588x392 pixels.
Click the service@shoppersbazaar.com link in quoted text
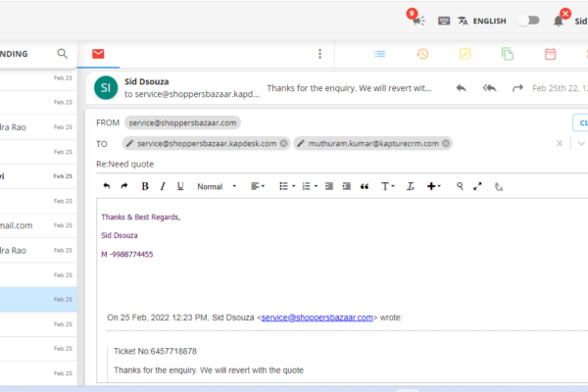317,318
